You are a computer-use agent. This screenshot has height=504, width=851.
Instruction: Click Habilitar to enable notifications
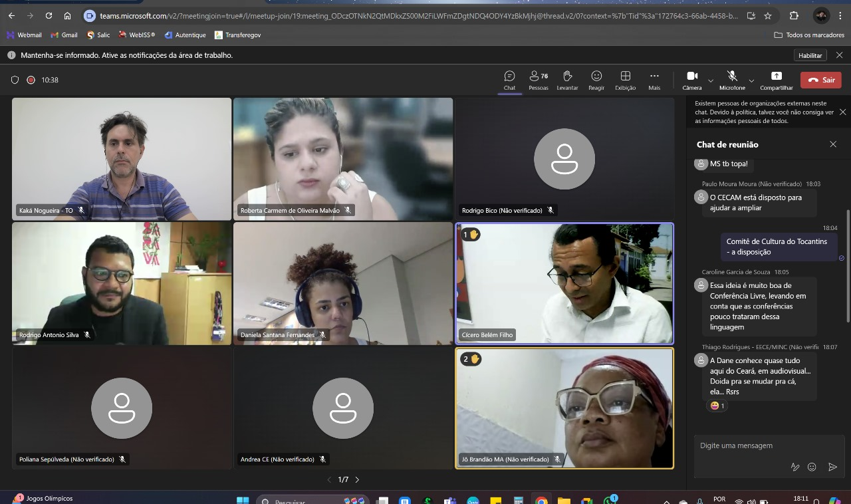810,55
